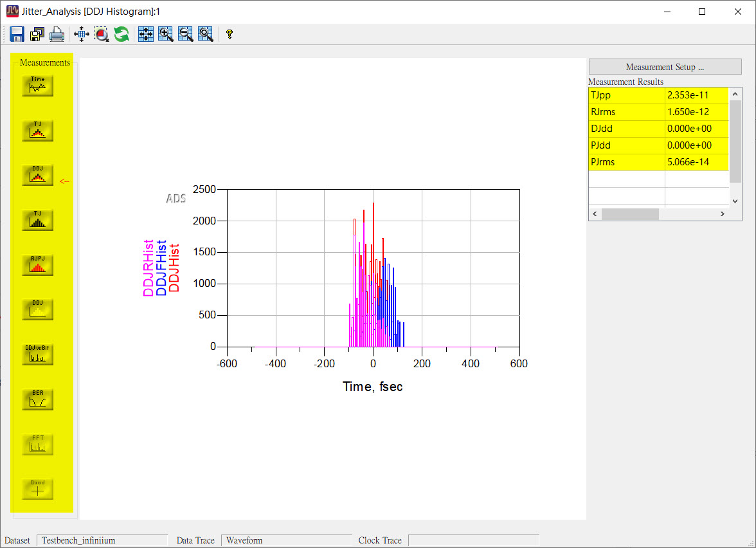756x548 pixels.
Task: Refresh the plot with the green recycle icon
Action: click(x=122, y=34)
